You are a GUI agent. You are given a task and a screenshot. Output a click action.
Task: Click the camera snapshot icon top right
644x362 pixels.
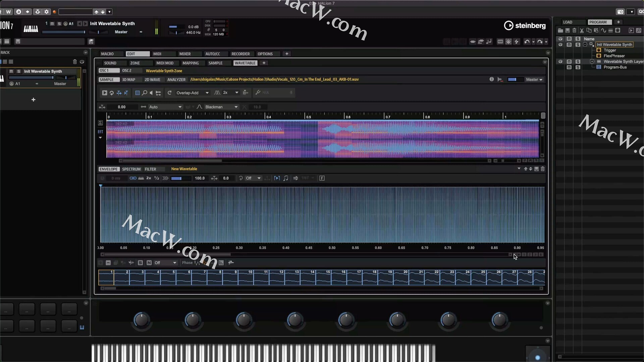click(620, 12)
